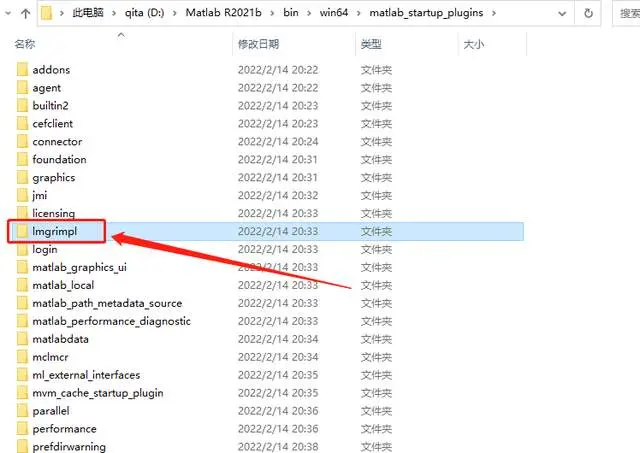640x453 pixels.
Task: Click the addons folder name
Action: click(51, 70)
